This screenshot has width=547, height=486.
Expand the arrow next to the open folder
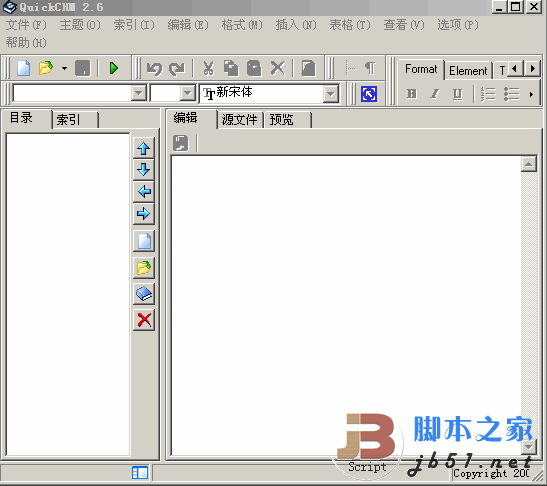pyautogui.click(x=64, y=68)
